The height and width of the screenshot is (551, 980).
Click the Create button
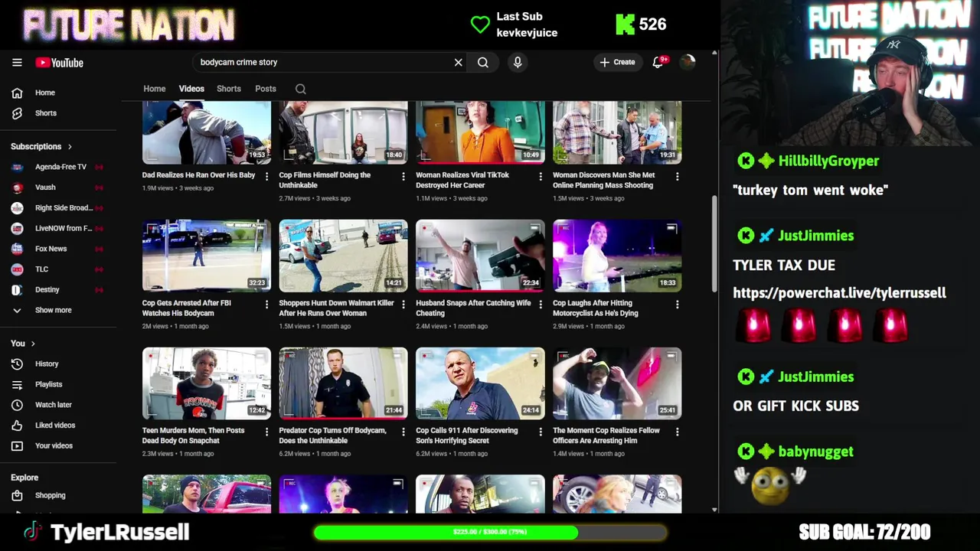(617, 63)
